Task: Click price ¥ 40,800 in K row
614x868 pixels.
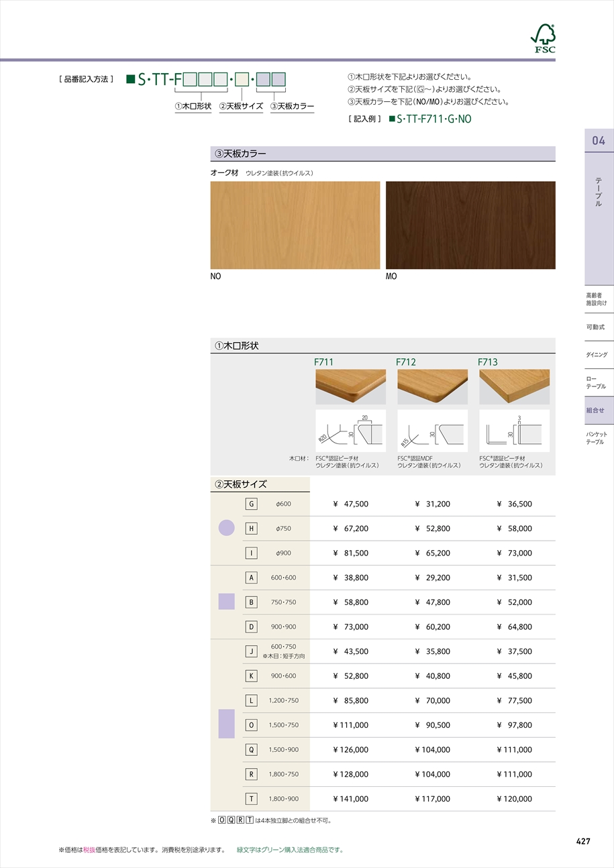Action: coord(432,676)
